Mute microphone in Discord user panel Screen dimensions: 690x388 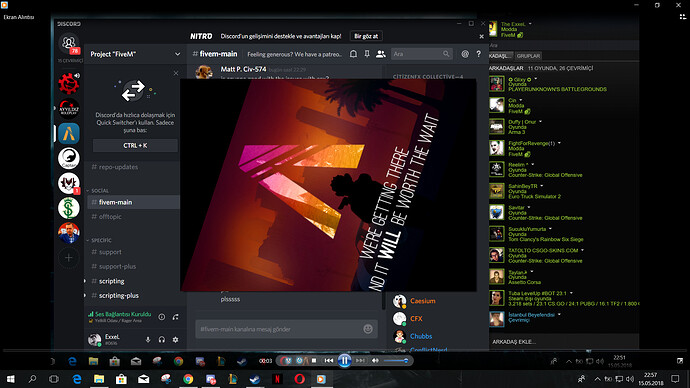coord(148,340)
